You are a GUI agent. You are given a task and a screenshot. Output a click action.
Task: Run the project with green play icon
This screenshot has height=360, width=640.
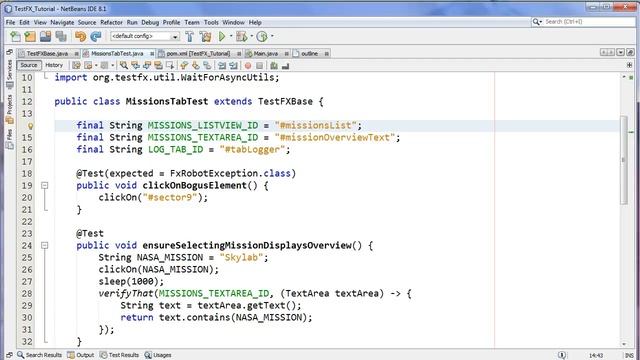(x=222, y=36)
